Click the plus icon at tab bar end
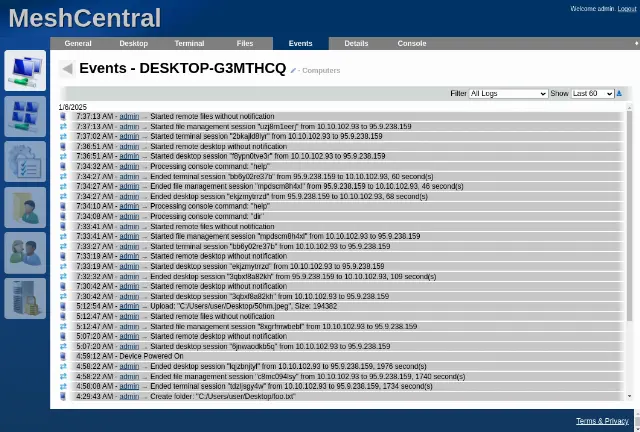640x432 pixels. point(636,43)
